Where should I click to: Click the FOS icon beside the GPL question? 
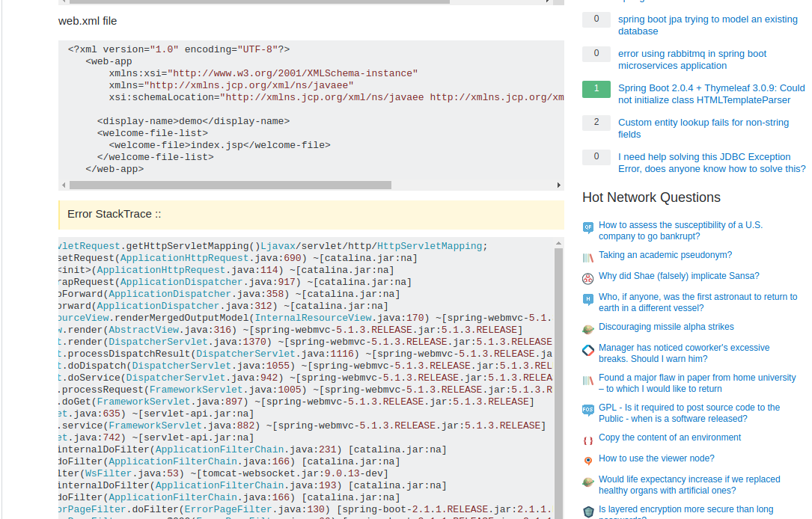click(588, 410)
